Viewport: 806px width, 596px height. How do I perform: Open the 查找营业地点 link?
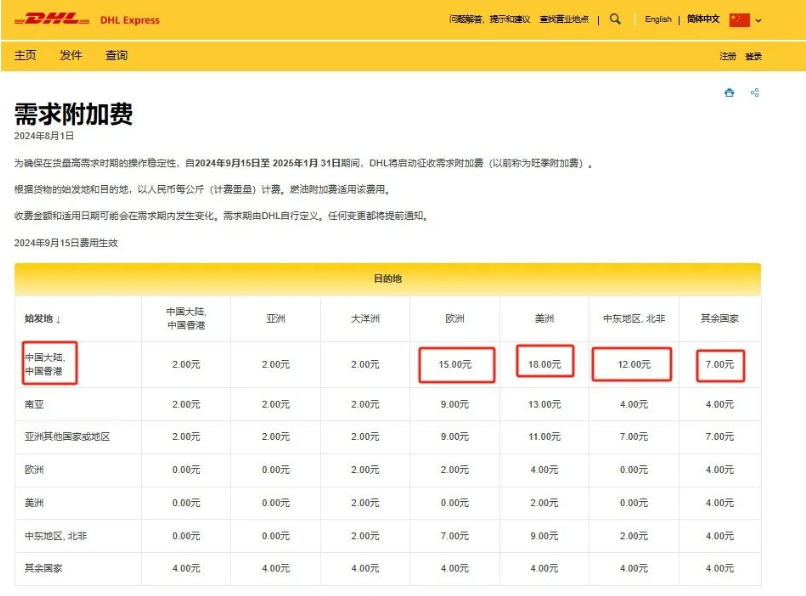click(564, 19)
